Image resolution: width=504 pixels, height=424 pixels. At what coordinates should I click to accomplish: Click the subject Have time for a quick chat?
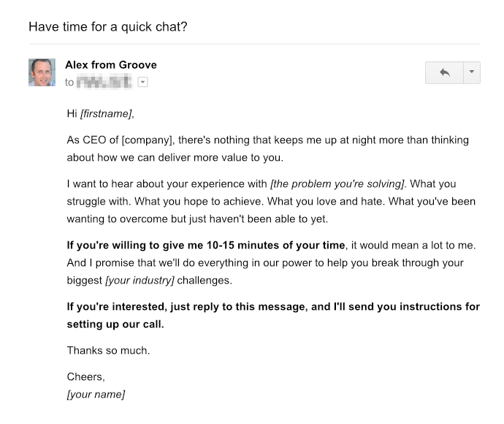point(109,27)
